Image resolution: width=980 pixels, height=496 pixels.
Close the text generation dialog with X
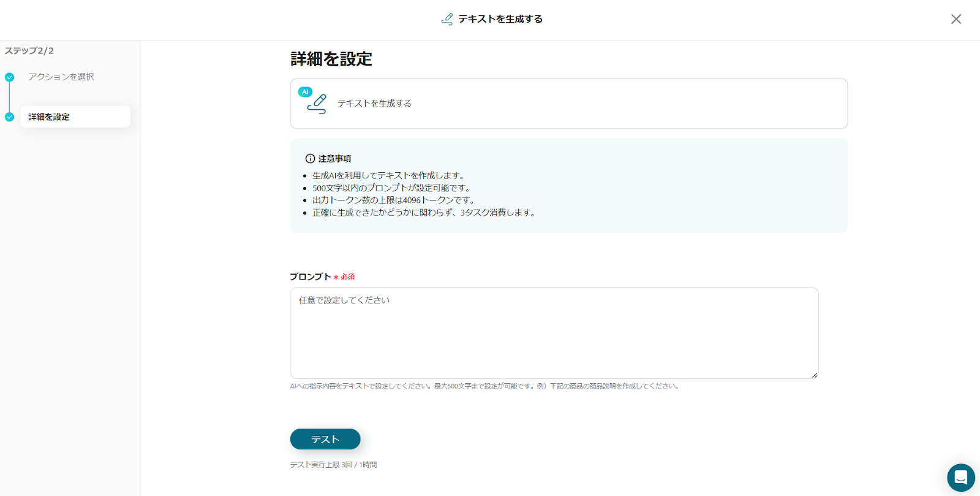tap(956, 19)
